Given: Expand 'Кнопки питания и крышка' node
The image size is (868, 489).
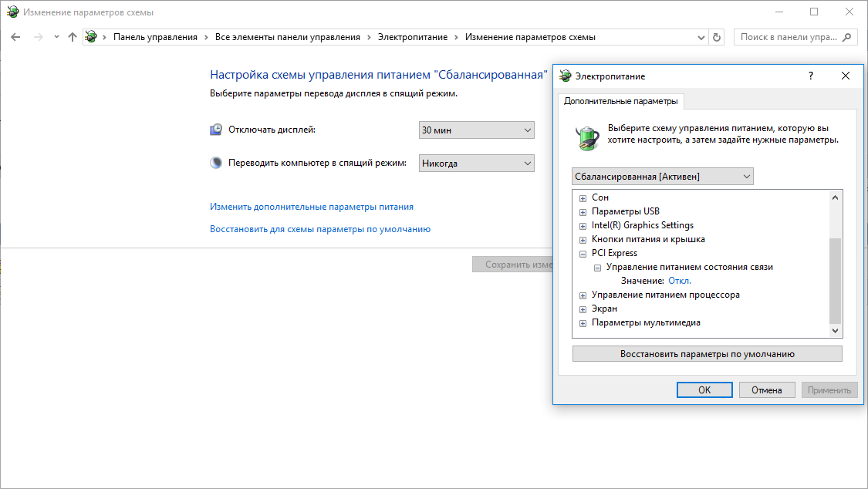Looking at the screenshot, I should point(583,240).
